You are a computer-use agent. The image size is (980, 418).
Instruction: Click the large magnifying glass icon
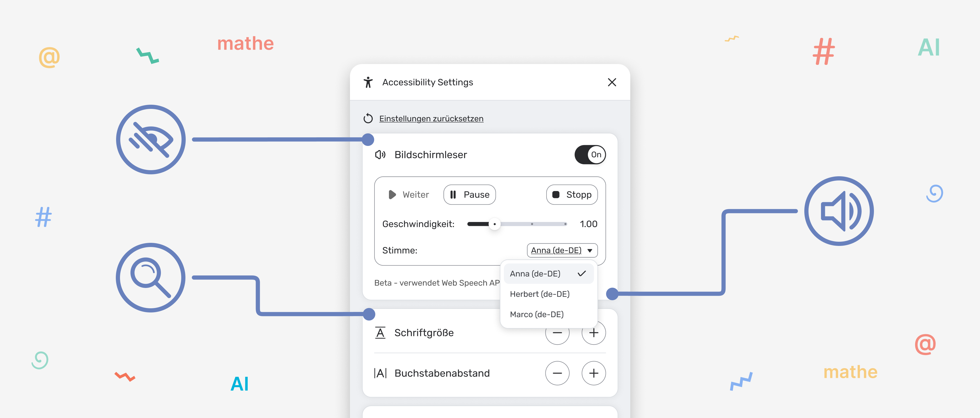coord(151,278)
